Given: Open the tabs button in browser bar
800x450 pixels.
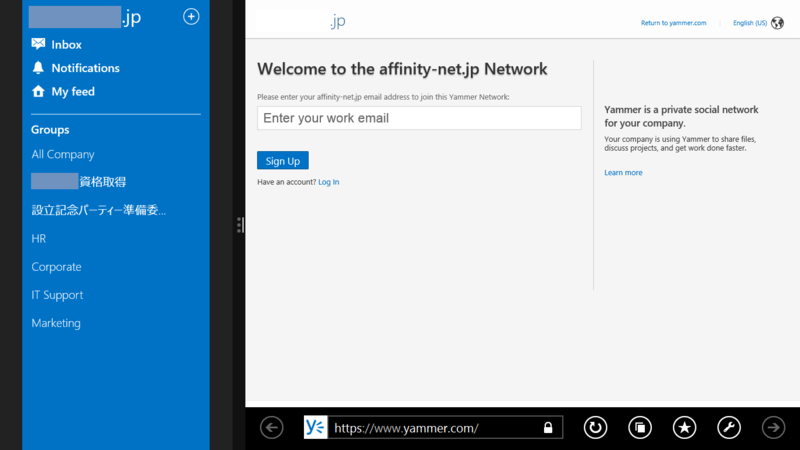Looking at the screenshot, I should point(640,428).
